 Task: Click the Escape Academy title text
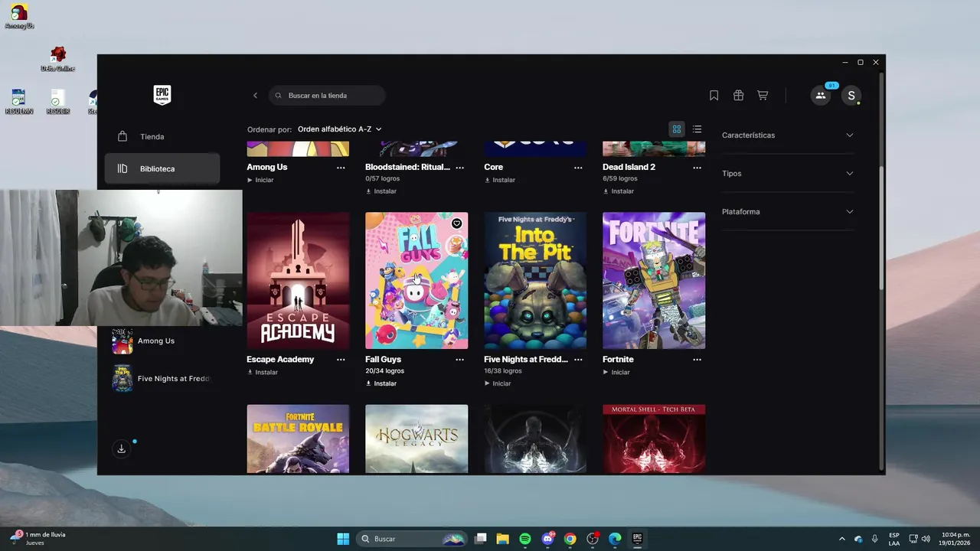click(280, 359)
